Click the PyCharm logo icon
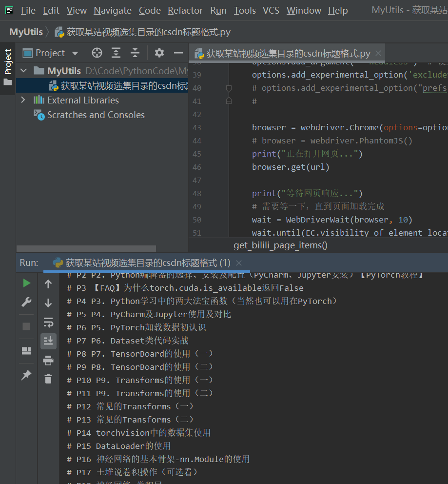This screenshot has width=448, height=484. [x=9, y=10]
